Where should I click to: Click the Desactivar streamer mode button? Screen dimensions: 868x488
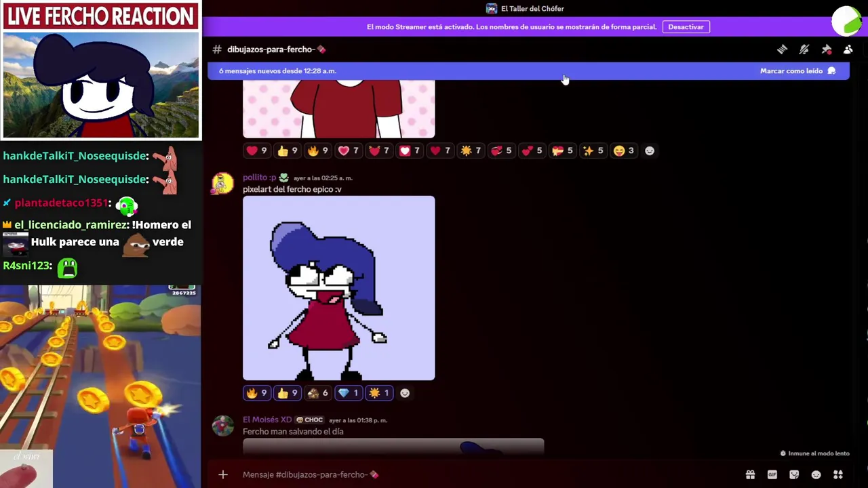(686, 27)
